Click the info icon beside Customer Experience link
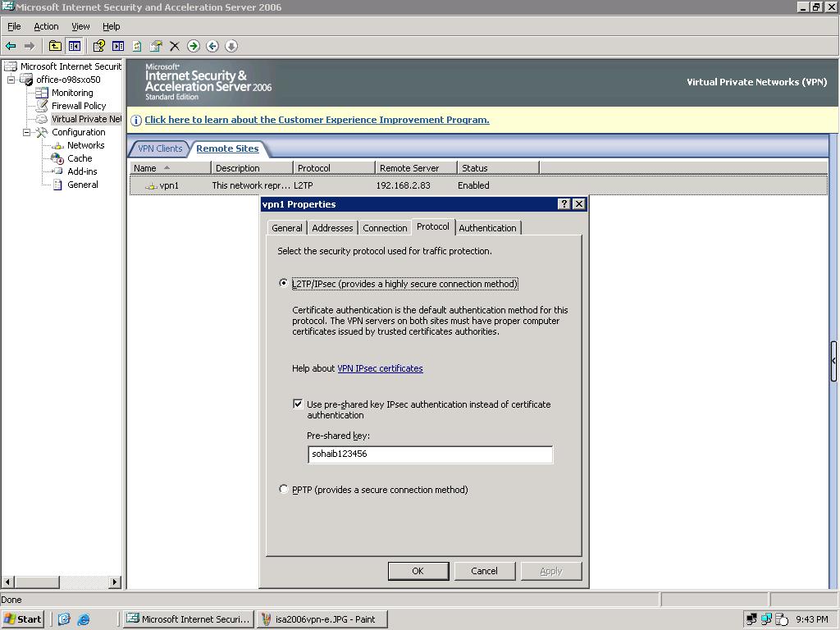 (136, 120)
